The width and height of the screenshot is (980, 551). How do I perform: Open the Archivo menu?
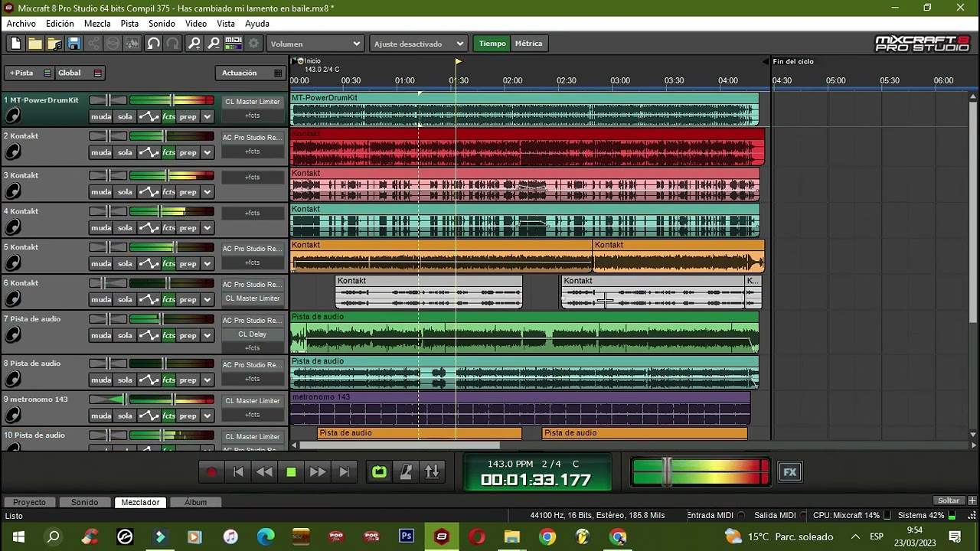[21, 24]
